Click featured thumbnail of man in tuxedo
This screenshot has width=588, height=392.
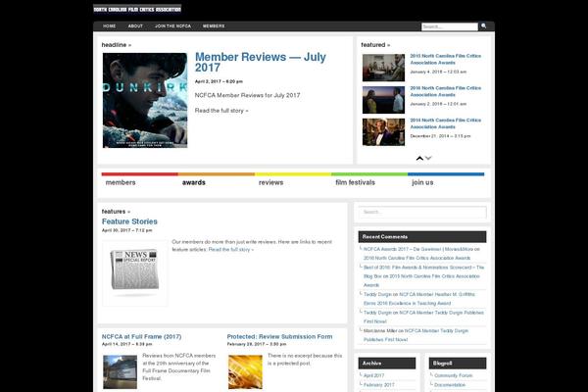(x=383, y=132)
